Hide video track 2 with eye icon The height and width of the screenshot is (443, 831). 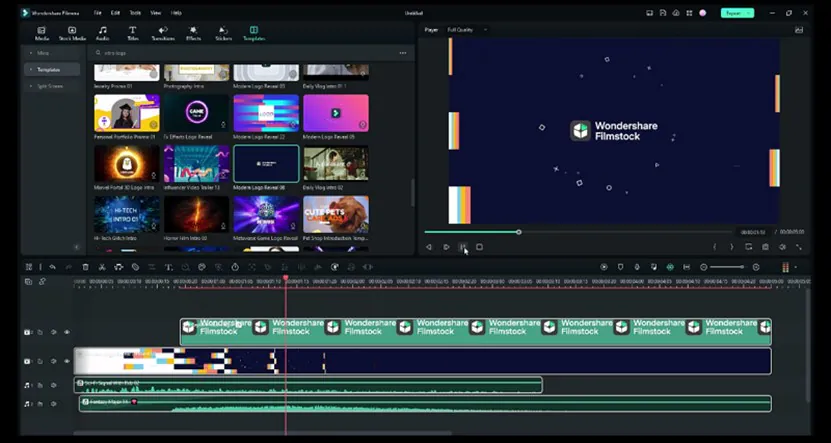pyautogui.click(x=67, y=332)
